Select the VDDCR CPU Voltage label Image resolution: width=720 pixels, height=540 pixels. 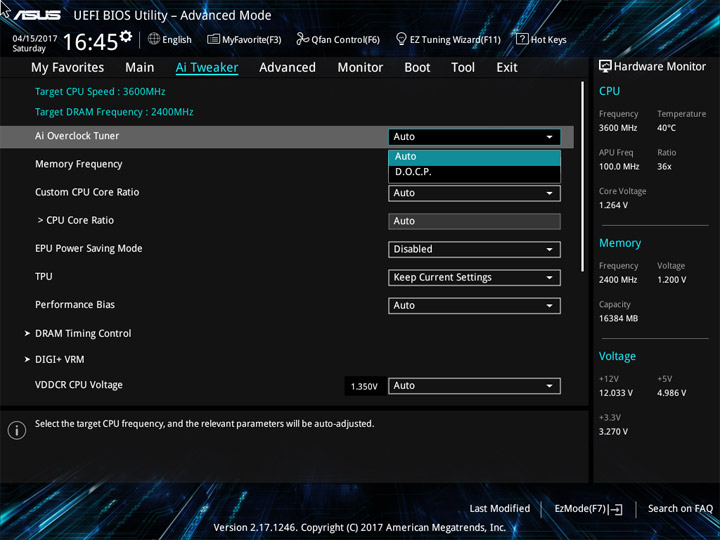[x=79, y=385]
